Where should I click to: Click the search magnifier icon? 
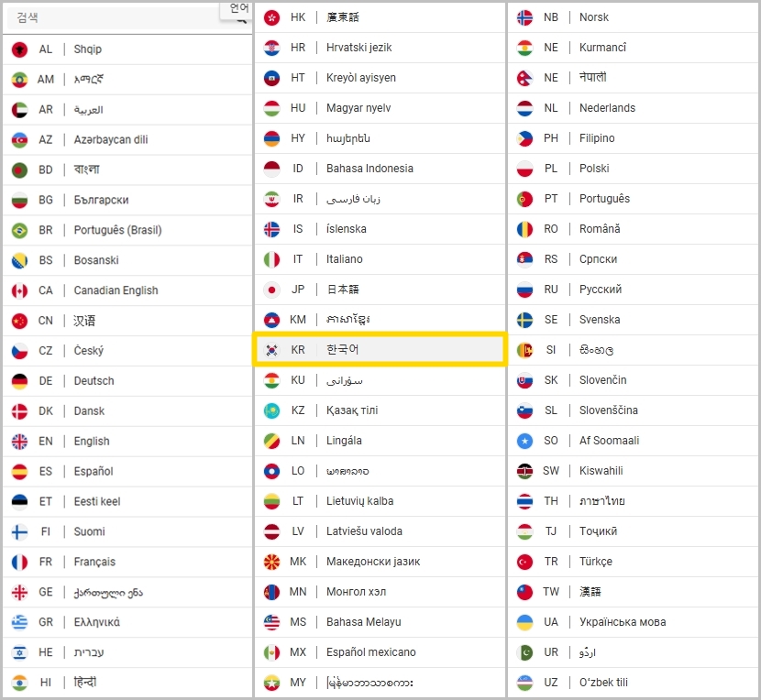(241, 20)
